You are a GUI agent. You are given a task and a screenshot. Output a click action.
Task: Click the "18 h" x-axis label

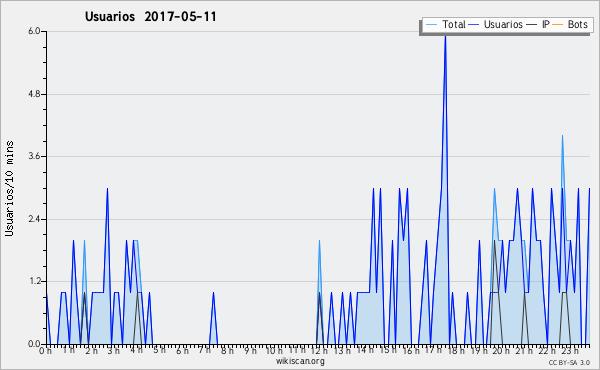(456, 350)
